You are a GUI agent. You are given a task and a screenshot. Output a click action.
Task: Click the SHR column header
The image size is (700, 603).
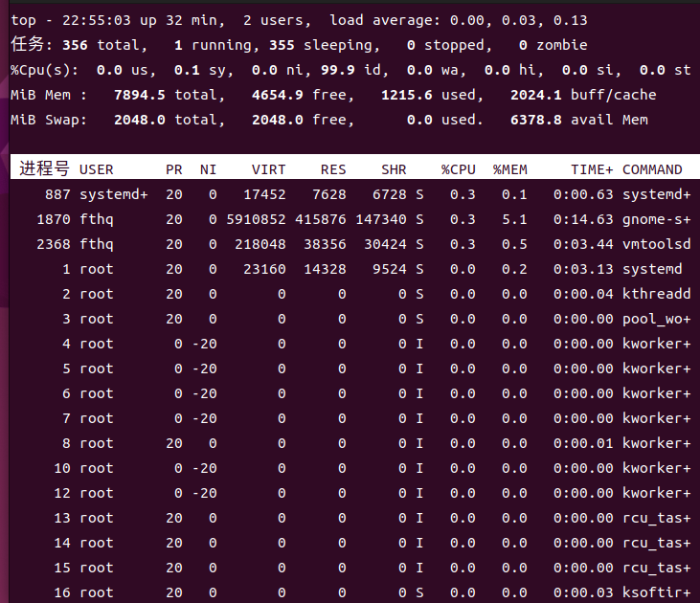point(394,169)
